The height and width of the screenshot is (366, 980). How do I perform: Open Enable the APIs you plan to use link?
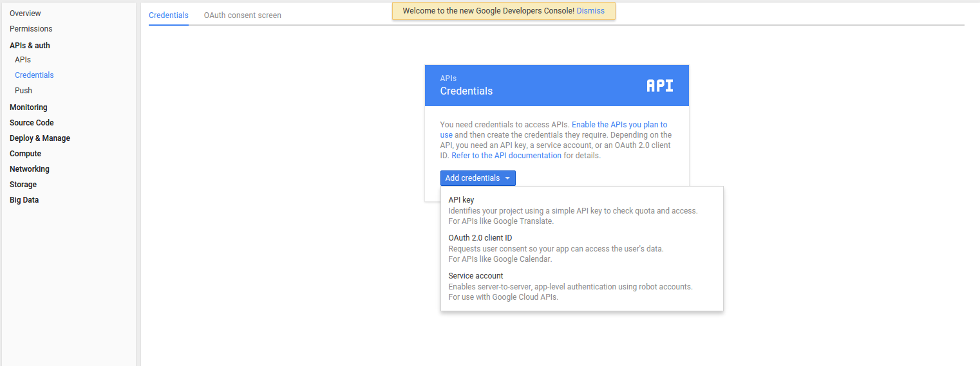coord(554,130)
